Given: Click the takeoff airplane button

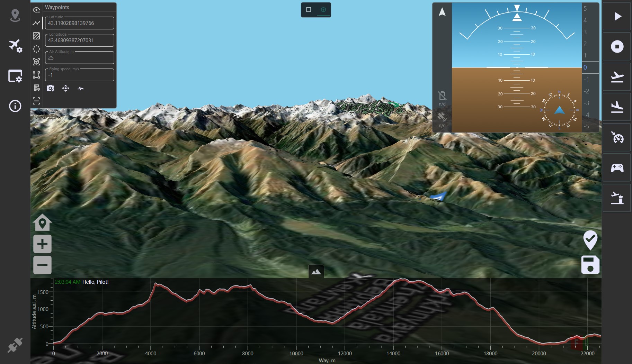Looking at the screenshot, I should pos(617,77).
